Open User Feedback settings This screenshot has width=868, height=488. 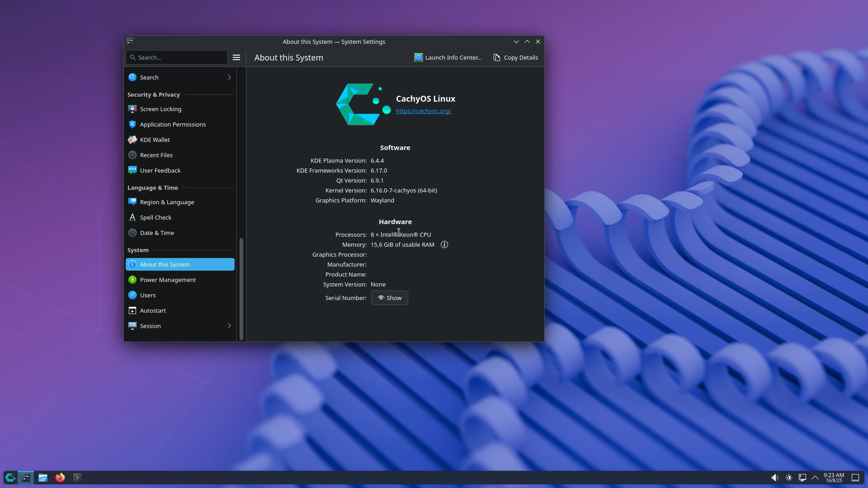pos(180,170)
